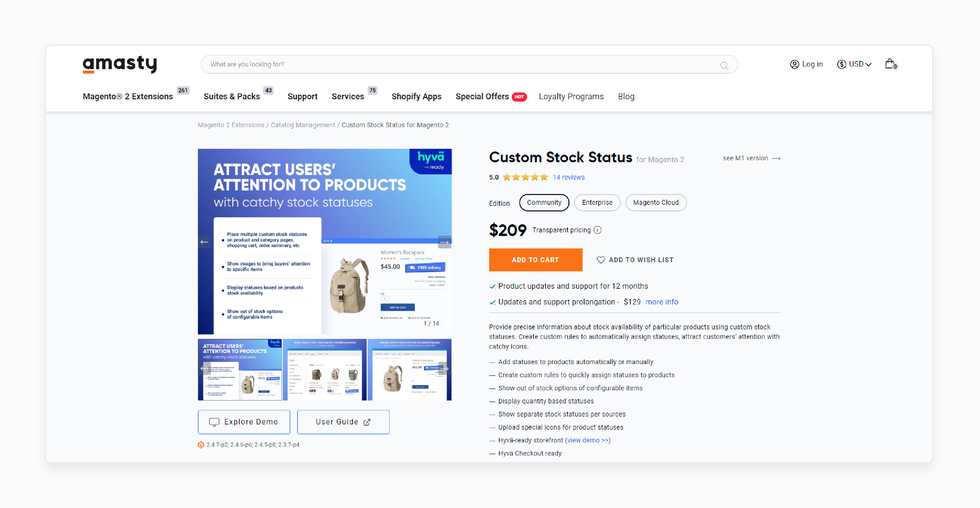The image size is (980, 508).
Task: Click the user account login icon
Action: point(793,64)
